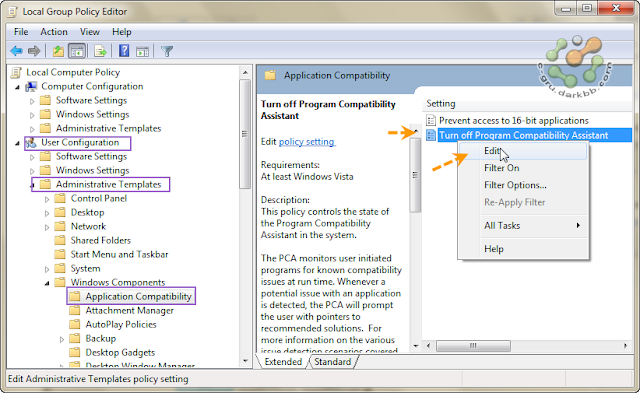Screen dimensions: 640x393
Task: Expand the Control Panel tree node
Action: (47, 199)
